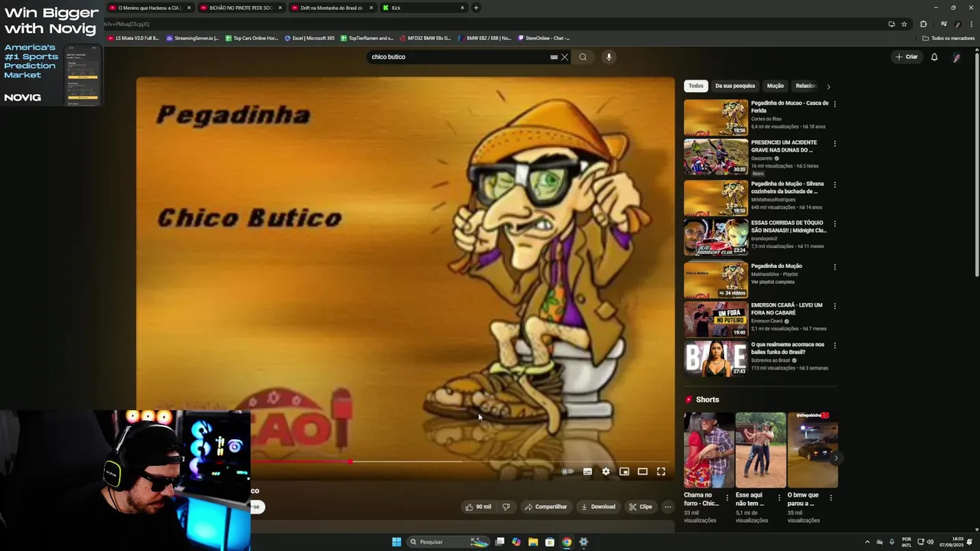Select the Da sua pesquisa filter chip
The height and width of the screenshot is (551, 980).
[735, 86]
